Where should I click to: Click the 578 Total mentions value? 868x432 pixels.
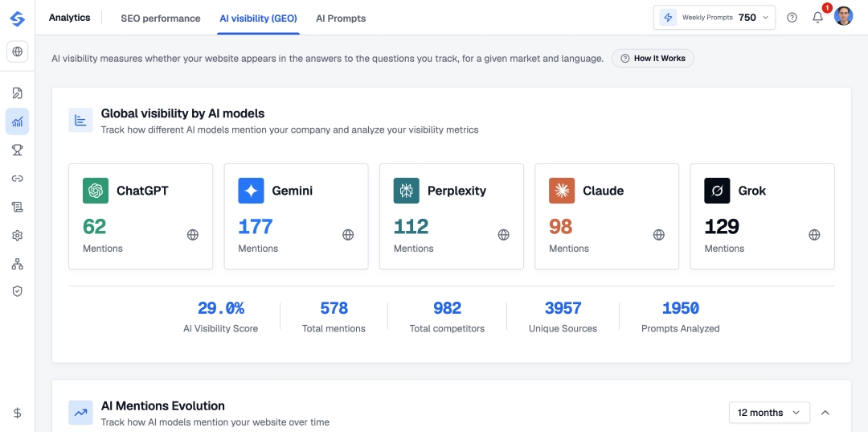334,308
